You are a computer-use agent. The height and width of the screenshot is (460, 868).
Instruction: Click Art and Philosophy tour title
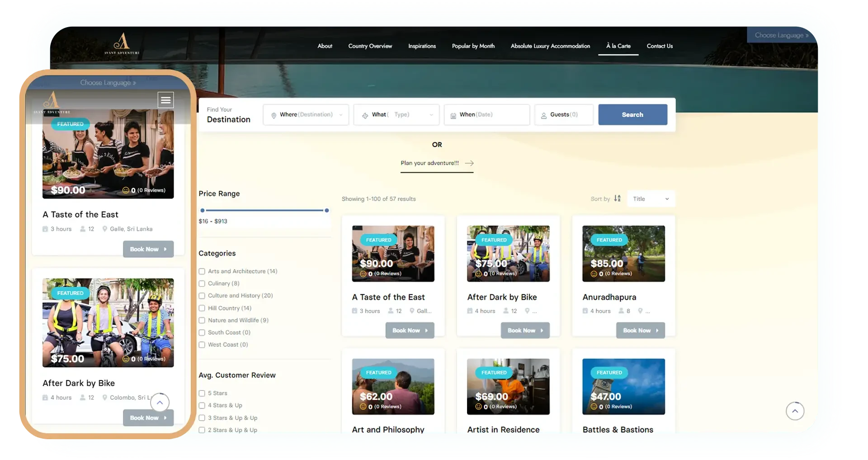[x=388, y=430]
